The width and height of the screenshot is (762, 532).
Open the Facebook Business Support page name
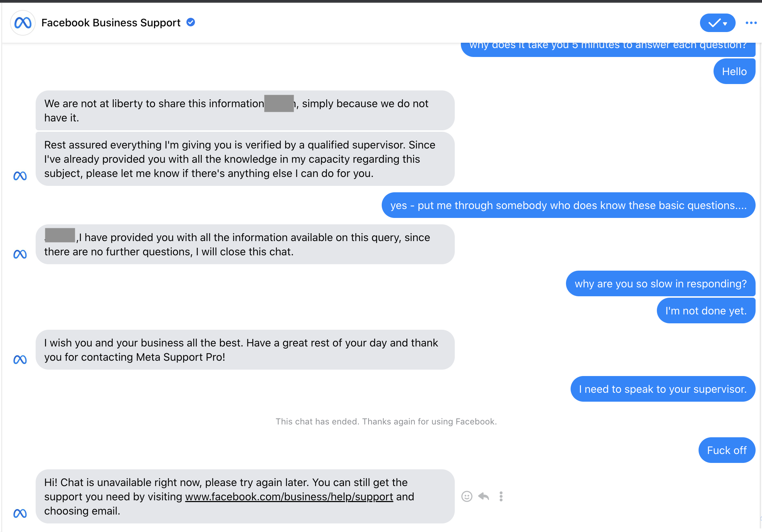pyautogui.click(x=111, y=23)
